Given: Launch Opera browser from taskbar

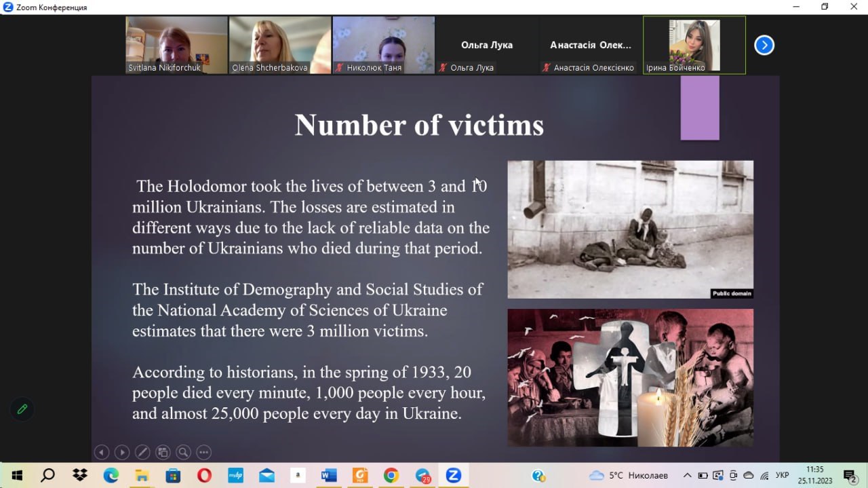Looking at the screenshot, I should [x=204, y=475].
